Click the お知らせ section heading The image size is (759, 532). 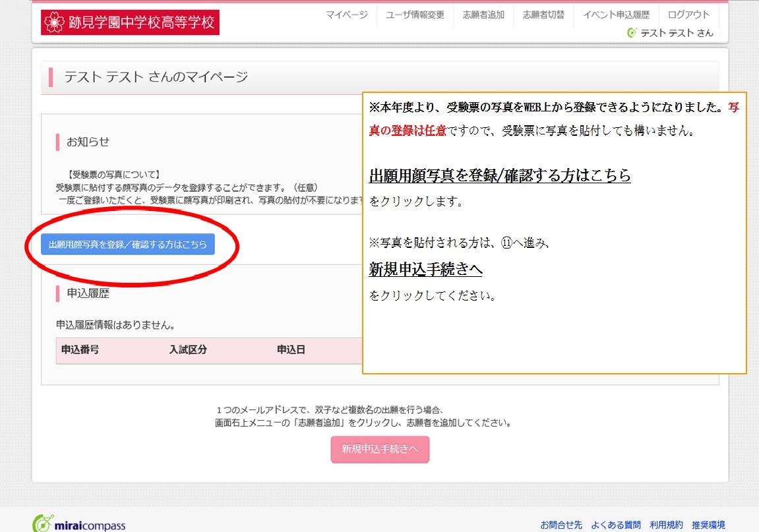point(88,142)
